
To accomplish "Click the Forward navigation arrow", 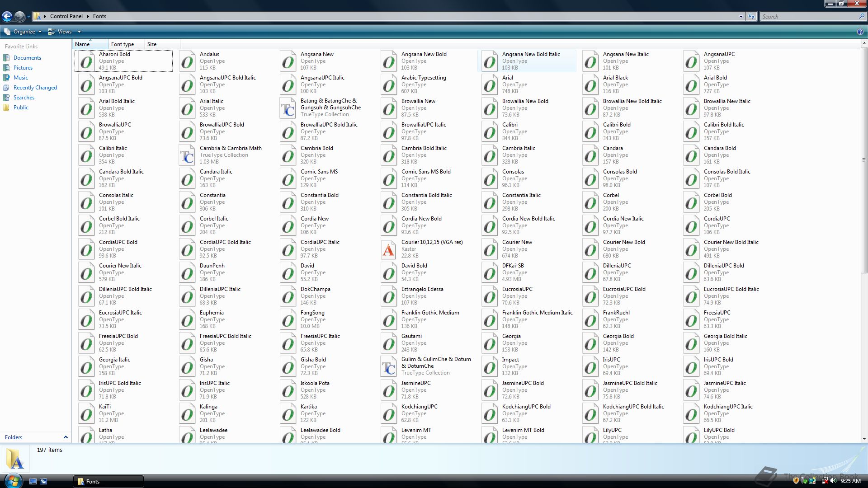I will tap(19, 16).
